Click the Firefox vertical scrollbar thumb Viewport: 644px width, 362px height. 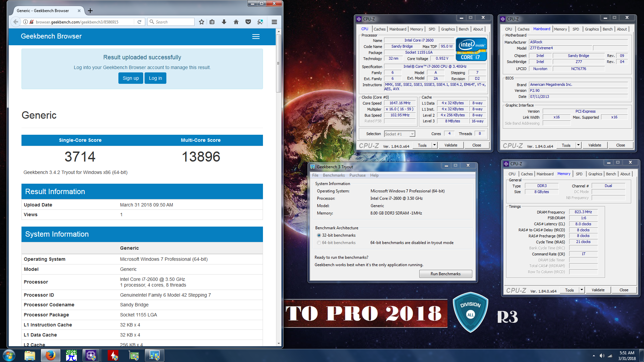278,63
